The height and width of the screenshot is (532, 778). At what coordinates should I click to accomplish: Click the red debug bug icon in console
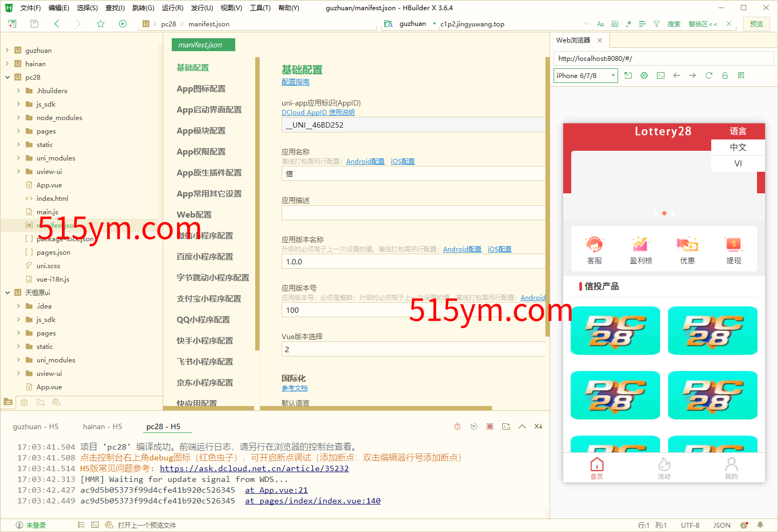click(457, 426)
